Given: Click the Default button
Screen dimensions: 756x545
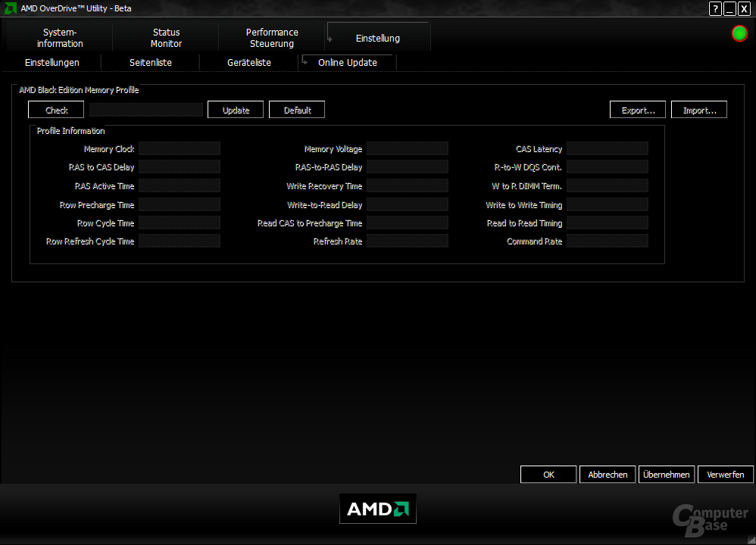Looking at the screenshot, I should pyautogui.click(x=296, y=110).
